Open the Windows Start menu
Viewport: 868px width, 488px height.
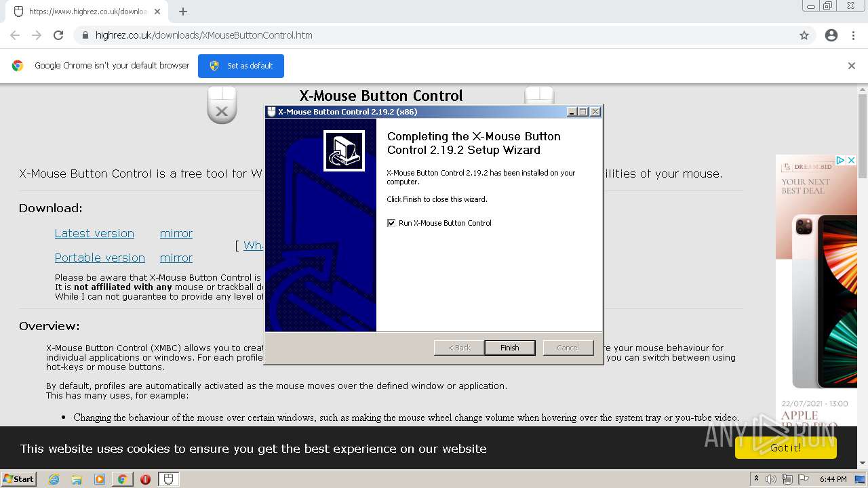[x=18, y=479]
